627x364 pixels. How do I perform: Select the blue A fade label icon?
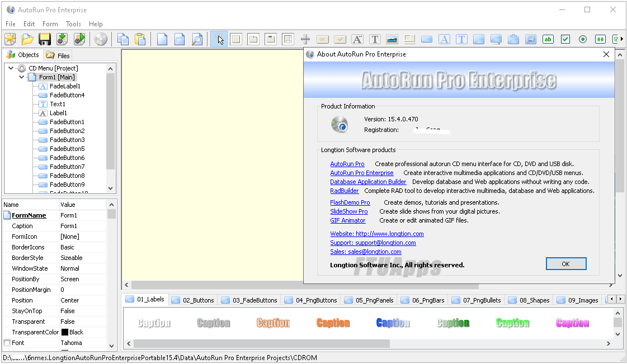444,39
